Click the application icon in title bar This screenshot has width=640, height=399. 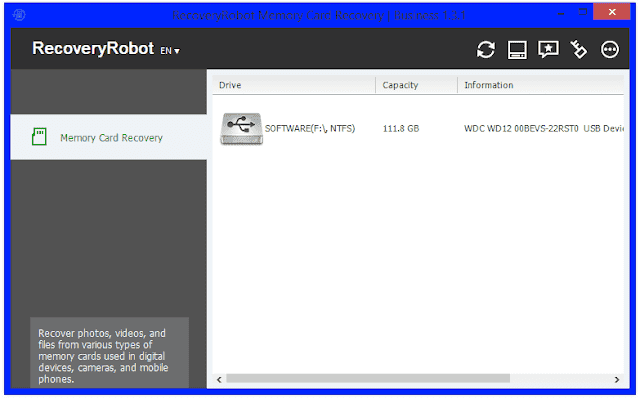click(19, 15)
